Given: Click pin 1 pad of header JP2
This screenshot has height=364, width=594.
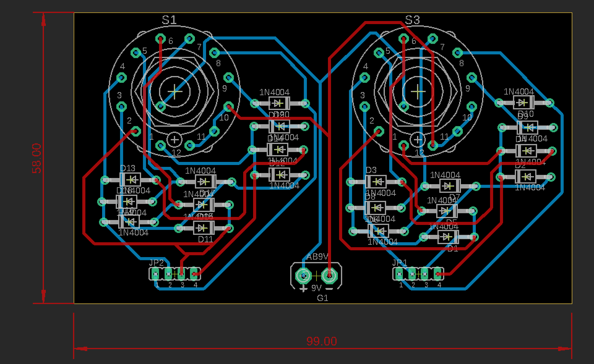Looking at the screenshot, I should pyautogui.click(x=156, y=274).
